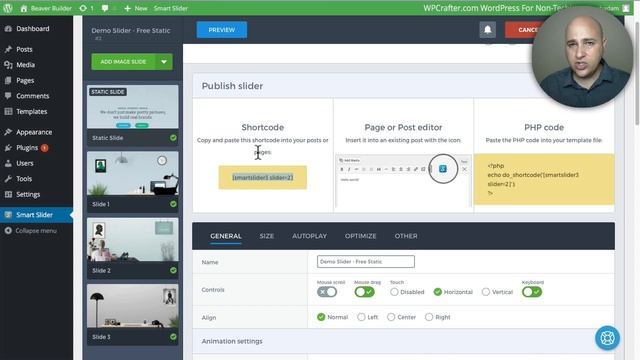Open the notifications bell icon
The image size is (640, 360).
(x=487, y=30)
